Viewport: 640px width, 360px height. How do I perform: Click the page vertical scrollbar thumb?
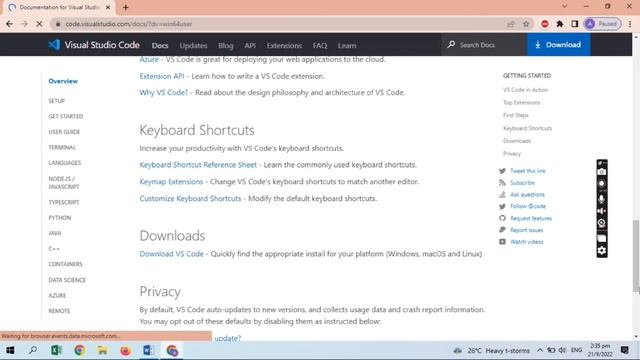636,256
